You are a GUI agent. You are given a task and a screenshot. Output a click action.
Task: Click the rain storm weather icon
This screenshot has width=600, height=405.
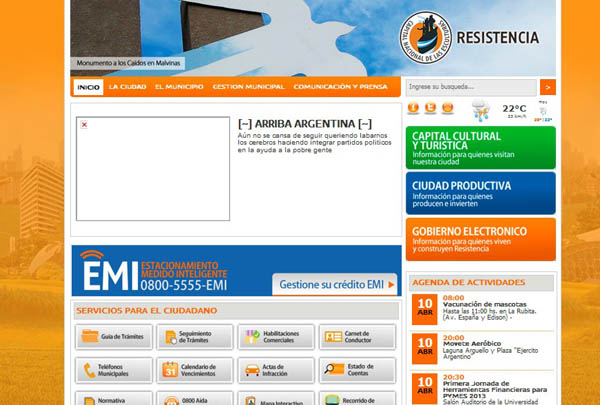[x=481, y=110]
